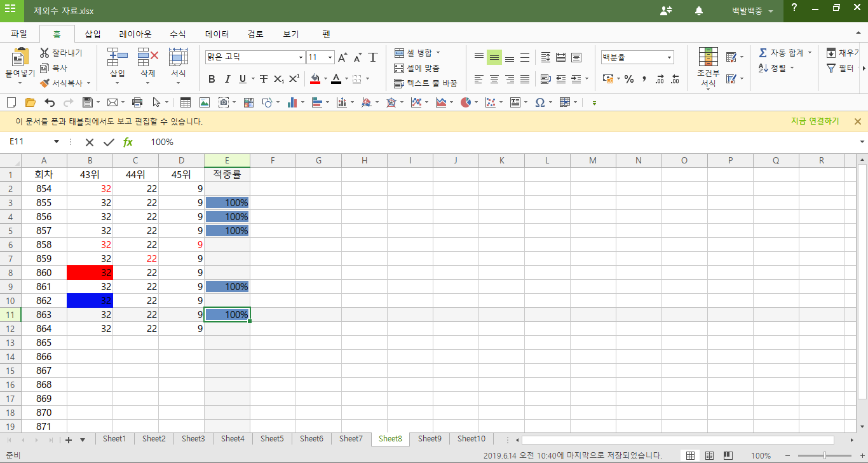Click the Omega symbol insert icon
The height and width of the screenshot is (463, 868).
(539, 102)
